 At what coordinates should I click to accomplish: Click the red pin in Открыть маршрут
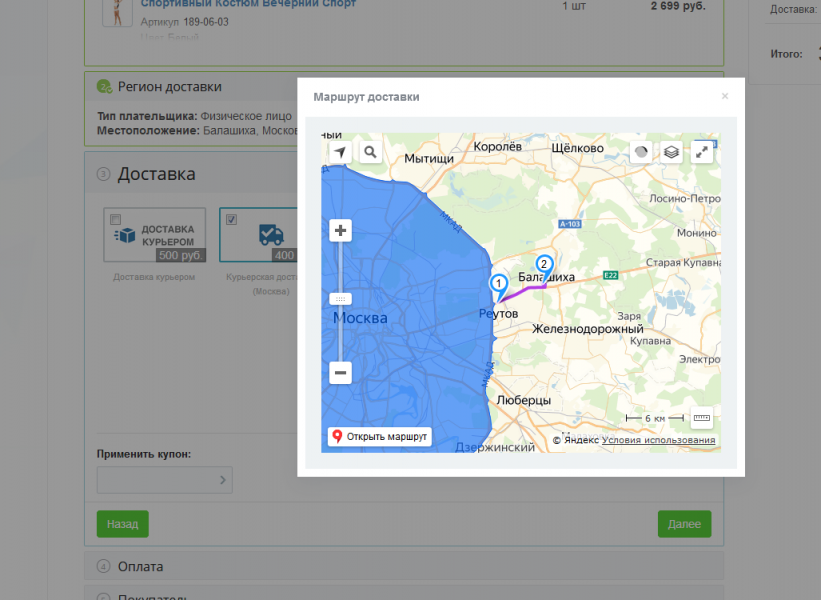pyautogui.click(x=337, y=436)
